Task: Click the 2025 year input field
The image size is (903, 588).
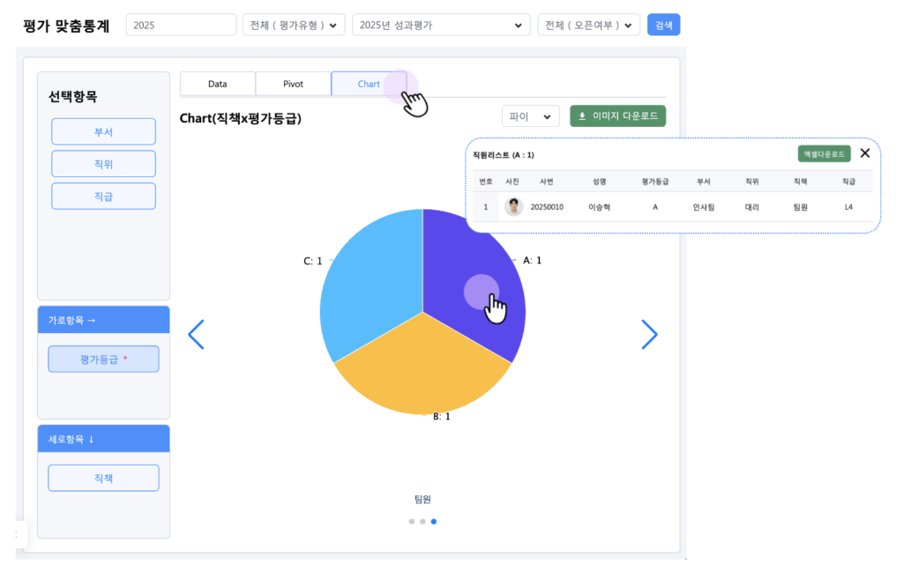Action: tap(181, 25)
